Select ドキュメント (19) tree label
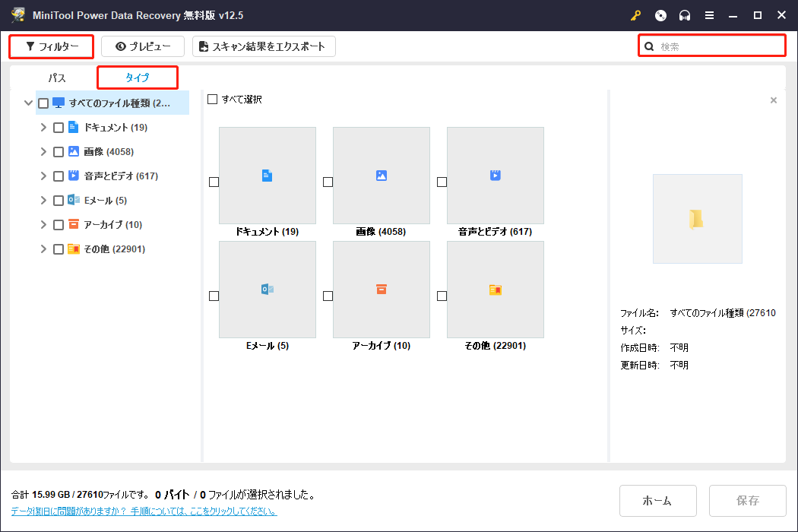Screen dimensions: 798x532 coord(116,127)
